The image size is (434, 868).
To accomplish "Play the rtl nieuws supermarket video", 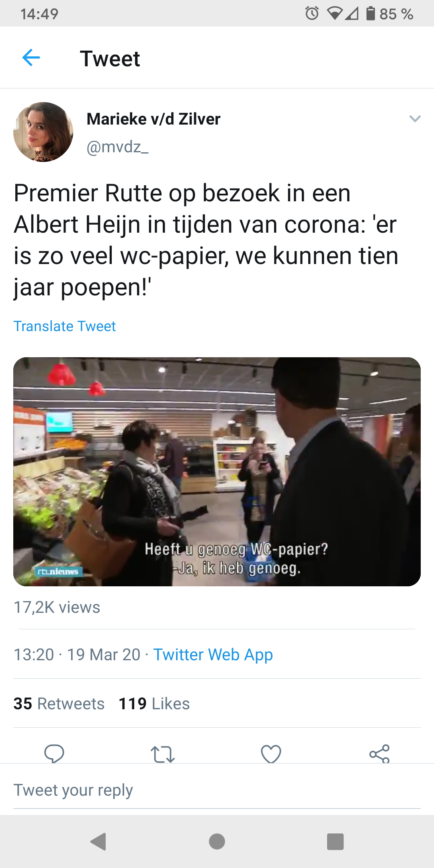I will click(x=217, y=472).
